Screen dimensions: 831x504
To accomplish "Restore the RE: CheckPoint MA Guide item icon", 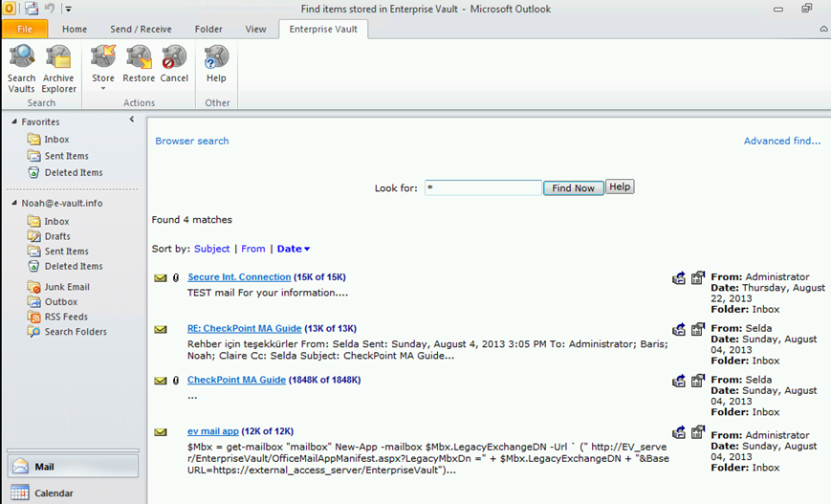I will point(679,329).
